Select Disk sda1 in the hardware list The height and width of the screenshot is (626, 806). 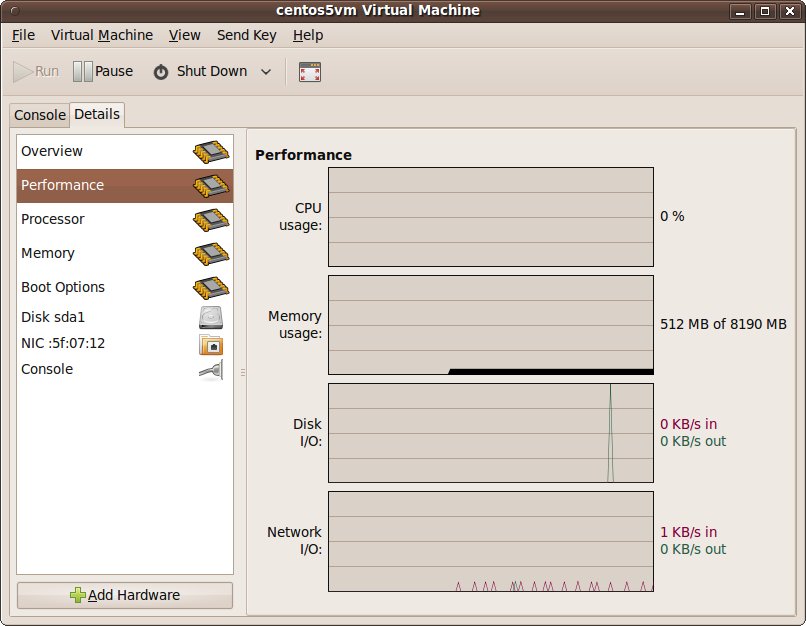(x=125, y=318)
